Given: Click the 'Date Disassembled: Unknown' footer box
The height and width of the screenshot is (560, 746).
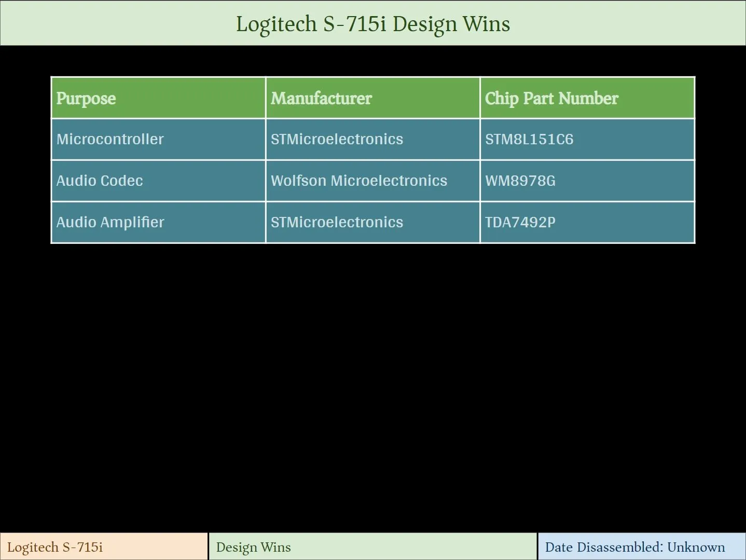Looking at the screenshot, I should click(x=634, y=547).
